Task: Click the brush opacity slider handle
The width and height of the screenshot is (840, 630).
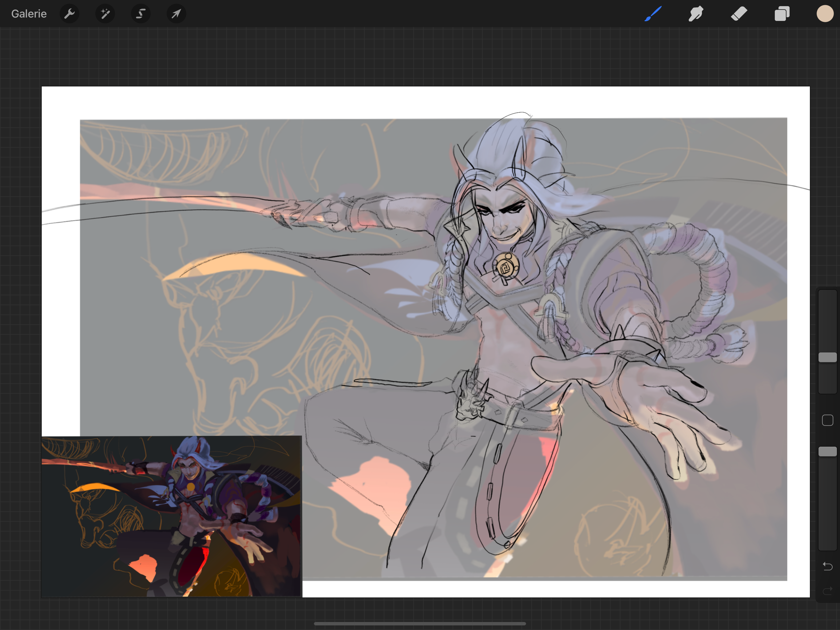Action: click(827, 451)
